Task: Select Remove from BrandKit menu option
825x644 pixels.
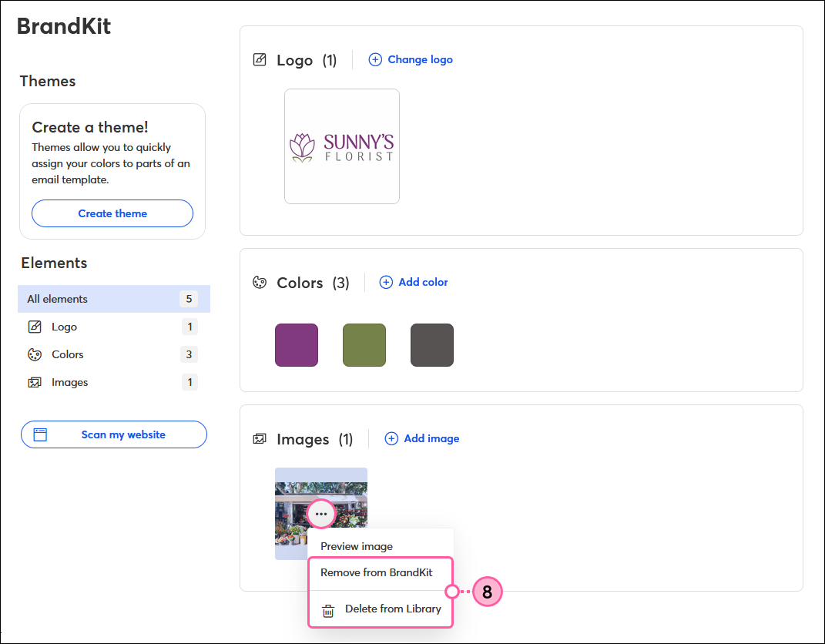Action: click(x=377, y=572)
